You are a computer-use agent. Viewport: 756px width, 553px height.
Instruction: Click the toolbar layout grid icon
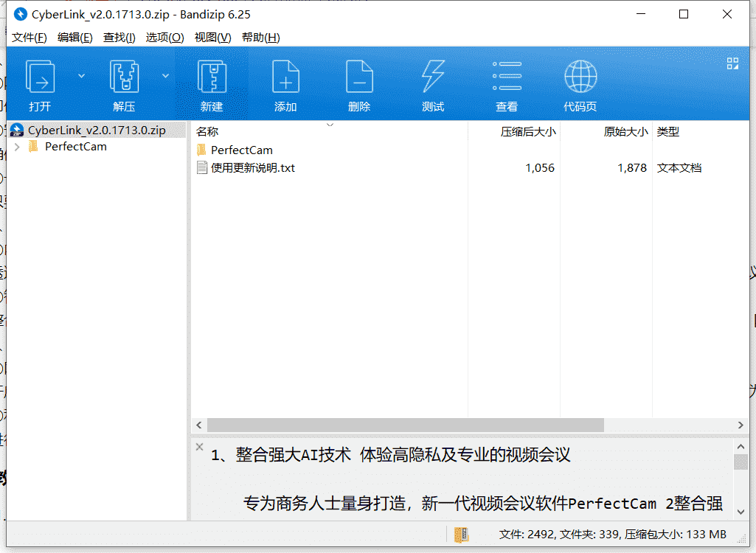tap(733, 63)
